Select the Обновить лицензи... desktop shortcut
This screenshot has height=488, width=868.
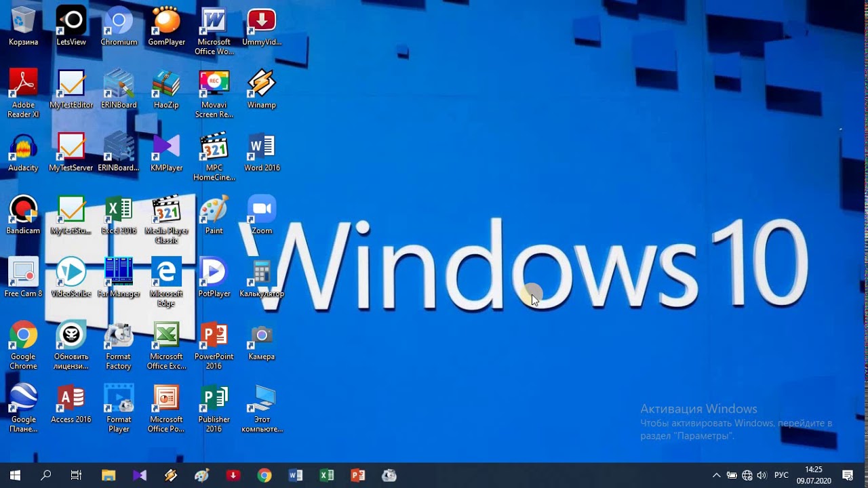pyautogui.click(x=71, y=346)
